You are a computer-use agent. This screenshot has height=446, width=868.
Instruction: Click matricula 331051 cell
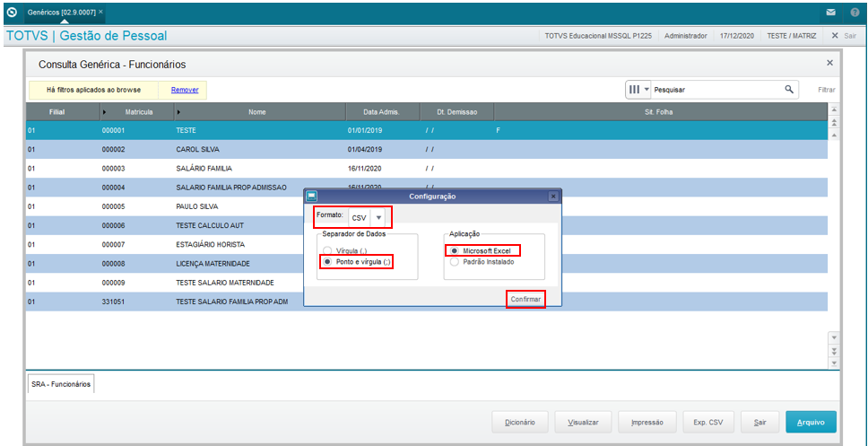pos(114,302)
